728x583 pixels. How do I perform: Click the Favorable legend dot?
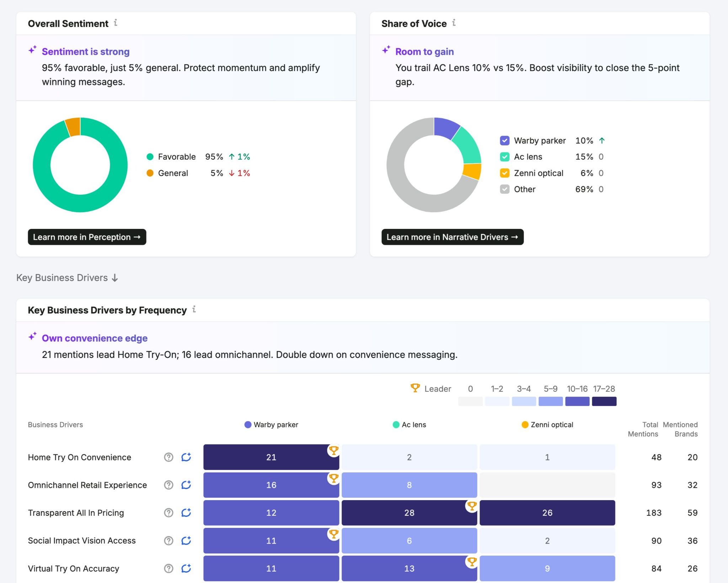coord(150,157)
